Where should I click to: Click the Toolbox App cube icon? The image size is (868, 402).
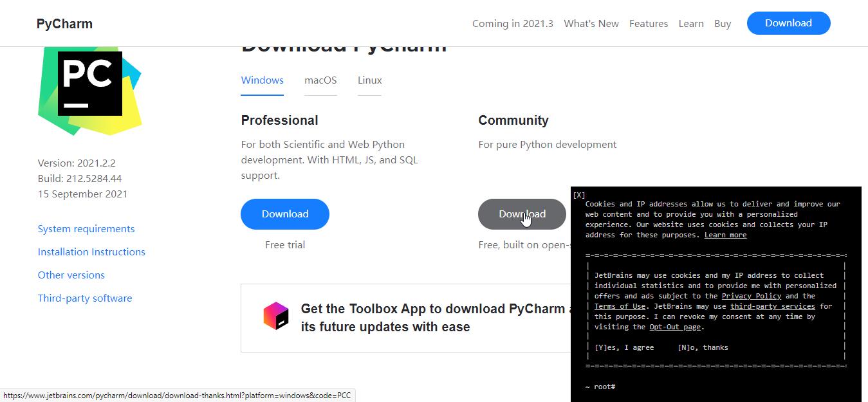point(276,316)
